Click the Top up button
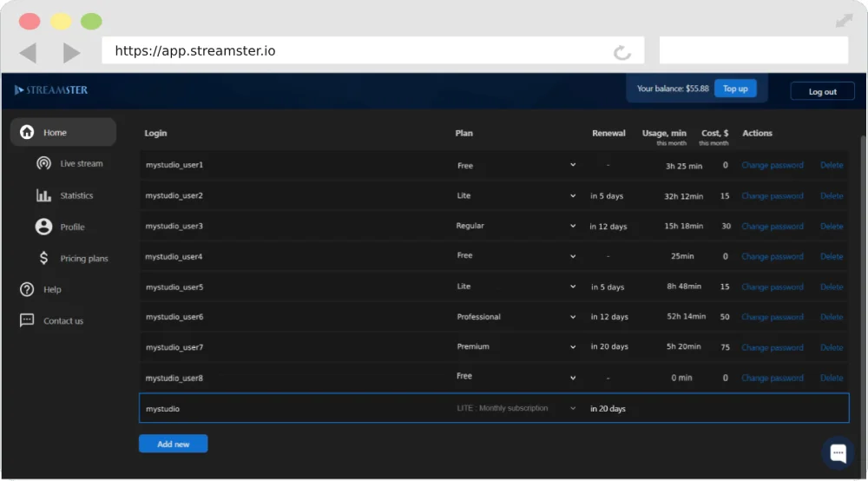 click(735, 89)
